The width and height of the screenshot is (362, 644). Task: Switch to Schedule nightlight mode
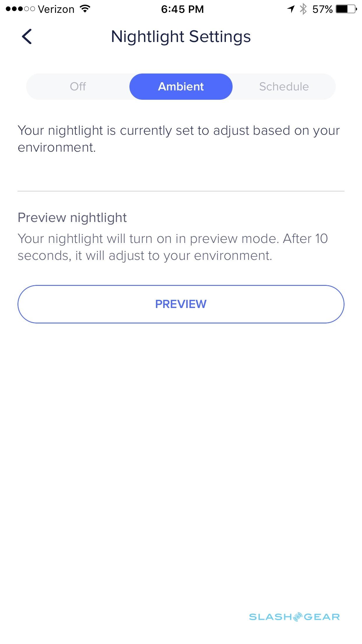[284, 87]
